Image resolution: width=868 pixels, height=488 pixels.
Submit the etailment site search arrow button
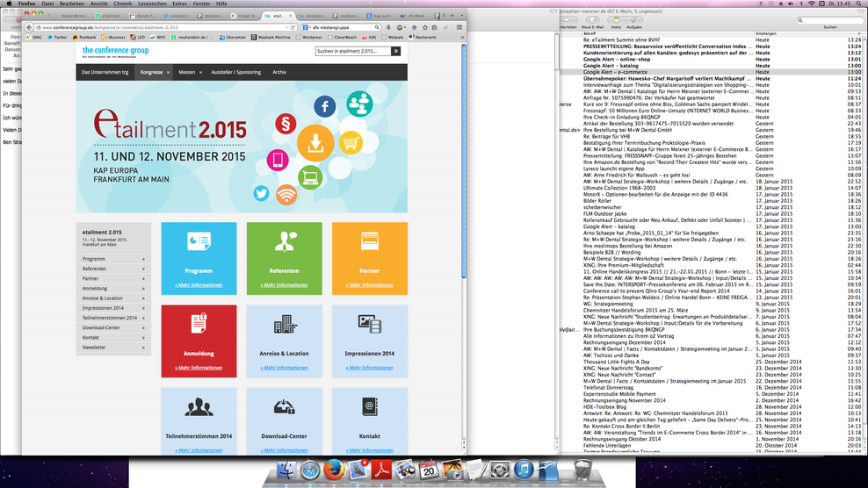396,51
